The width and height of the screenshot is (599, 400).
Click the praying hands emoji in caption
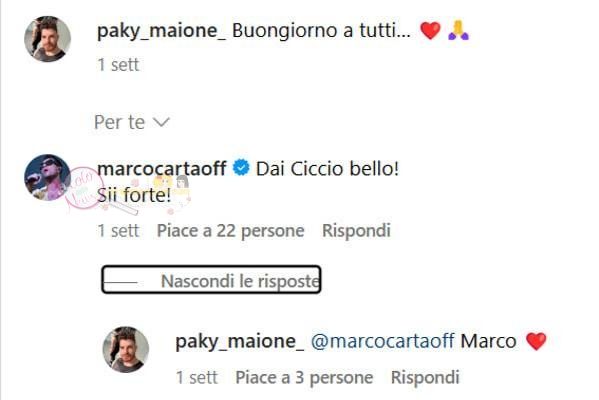click(458, 31)
